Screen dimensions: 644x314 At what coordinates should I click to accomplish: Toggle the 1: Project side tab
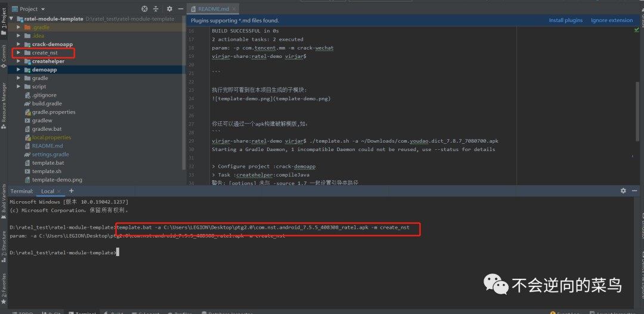pyautogui.click(x=4, y=21)
